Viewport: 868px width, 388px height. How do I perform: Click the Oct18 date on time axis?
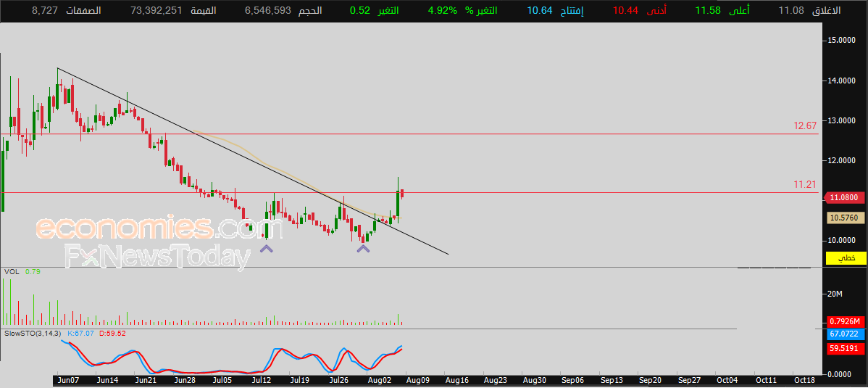click(804, 380)
